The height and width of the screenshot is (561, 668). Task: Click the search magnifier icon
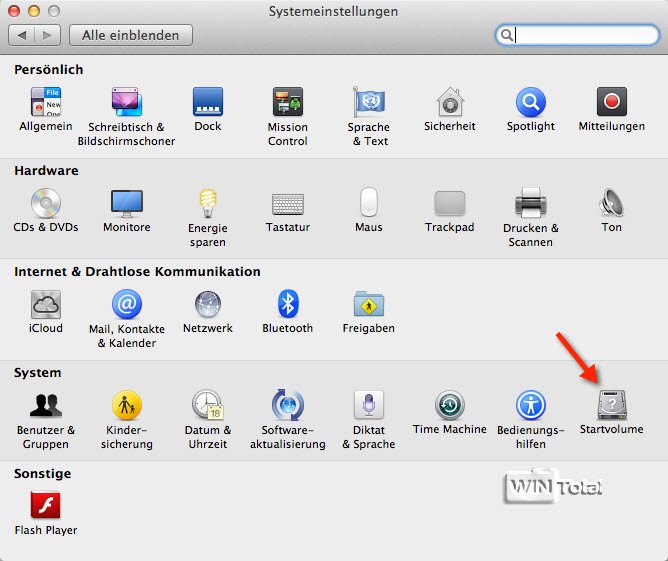click(x=506, y=35)
